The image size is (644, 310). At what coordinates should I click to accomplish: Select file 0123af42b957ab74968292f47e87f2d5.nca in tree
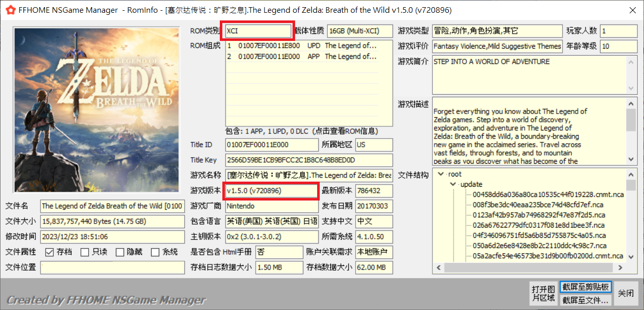538,215
